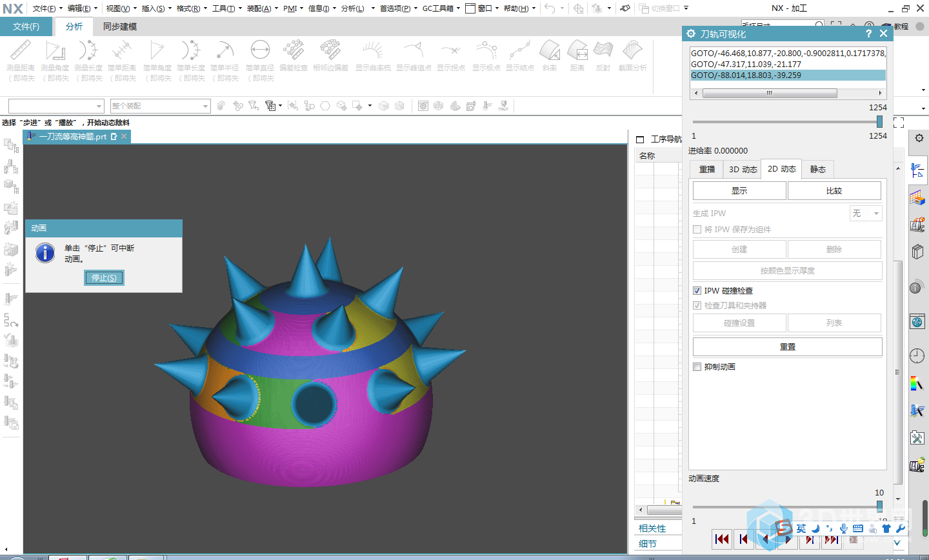Switch to the 3D 动态 tab
The image size is (929, 560).
tap(743, 169)
